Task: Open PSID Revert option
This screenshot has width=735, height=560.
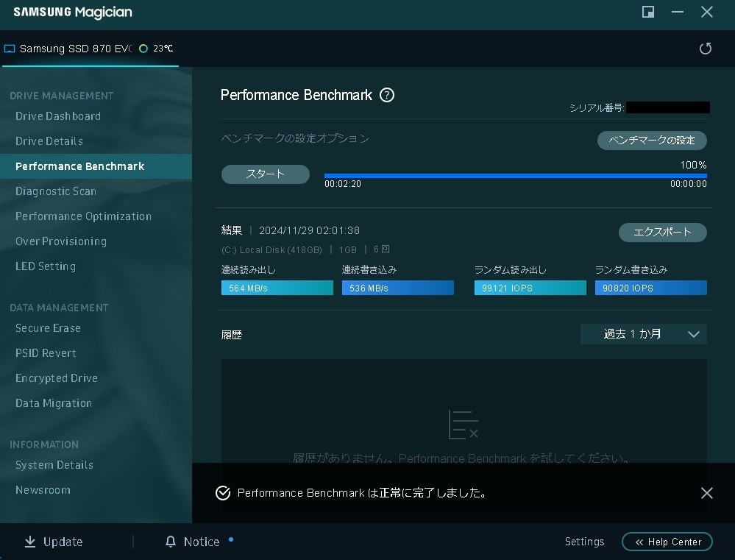Action: click(x=46, y=353)
